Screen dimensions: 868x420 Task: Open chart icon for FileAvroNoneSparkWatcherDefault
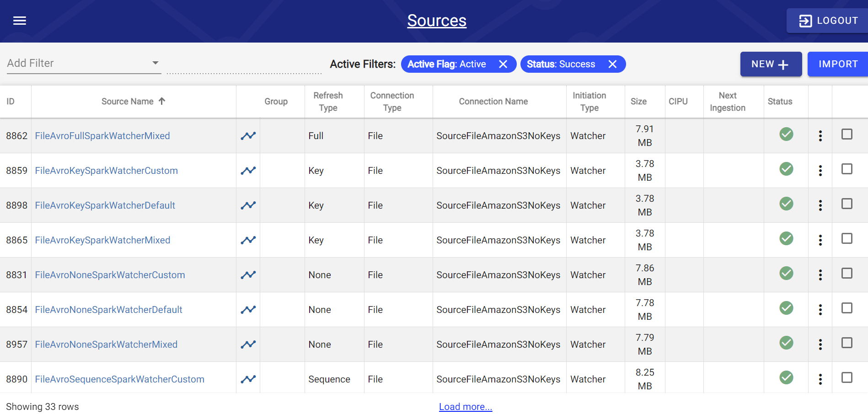click(248, 310)
